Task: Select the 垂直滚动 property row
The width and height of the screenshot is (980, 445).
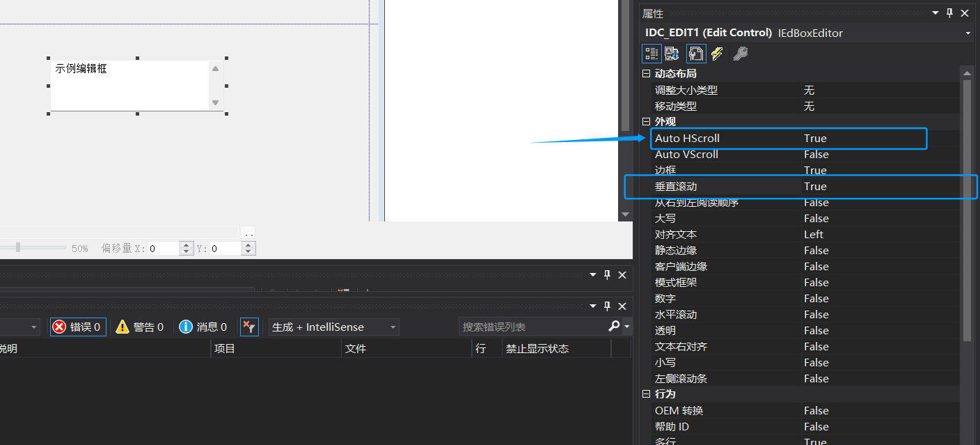Action: click(805, 186)
